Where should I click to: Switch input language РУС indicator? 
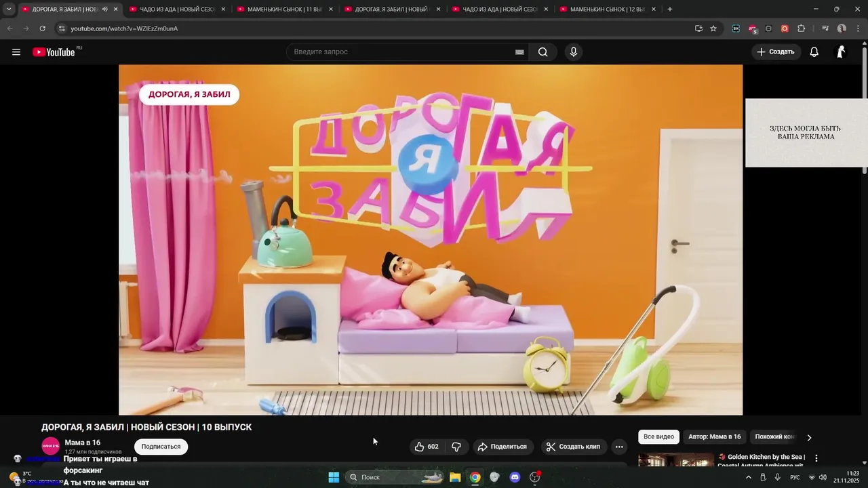[x=795, y=477]
